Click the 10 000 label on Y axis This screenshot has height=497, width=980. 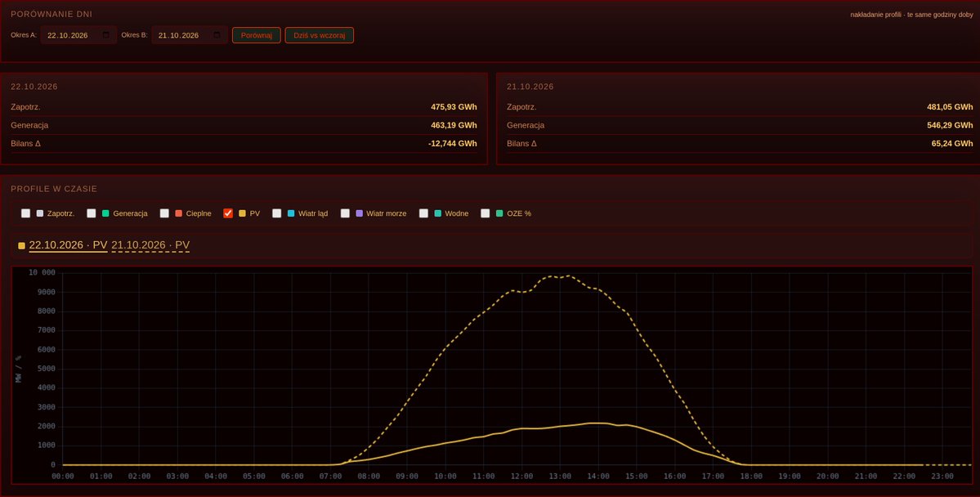point(42,272)
